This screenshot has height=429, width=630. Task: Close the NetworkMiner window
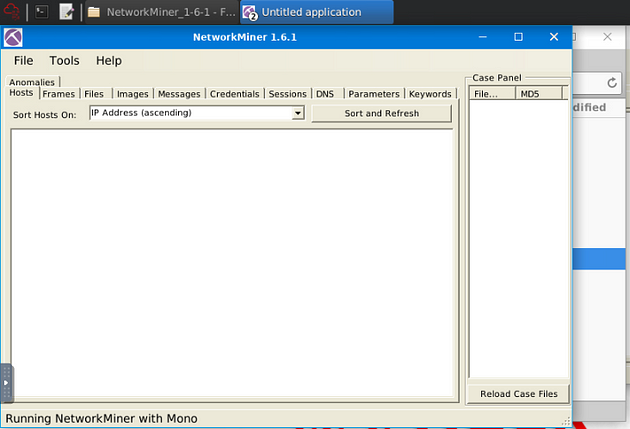tap(554, 37)
